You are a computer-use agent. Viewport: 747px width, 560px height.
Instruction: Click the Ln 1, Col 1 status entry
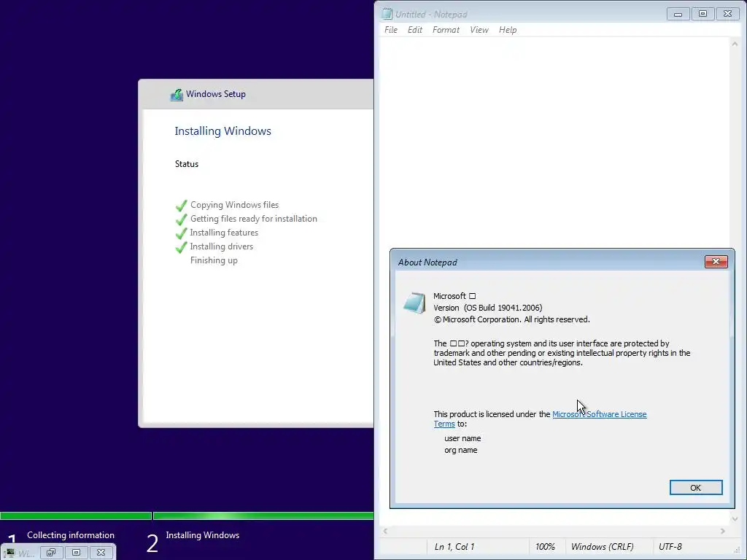pos(454,547)
